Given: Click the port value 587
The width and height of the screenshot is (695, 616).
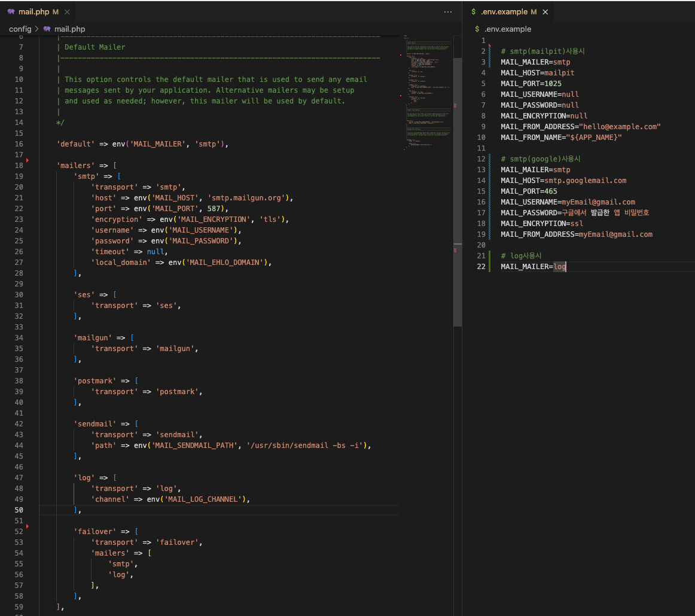Looking at the screenshot, I should click(214, 209).
